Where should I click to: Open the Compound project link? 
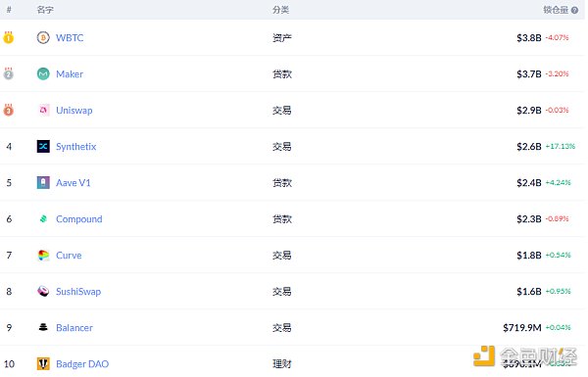pyautogui.click(x=79, y=218)
